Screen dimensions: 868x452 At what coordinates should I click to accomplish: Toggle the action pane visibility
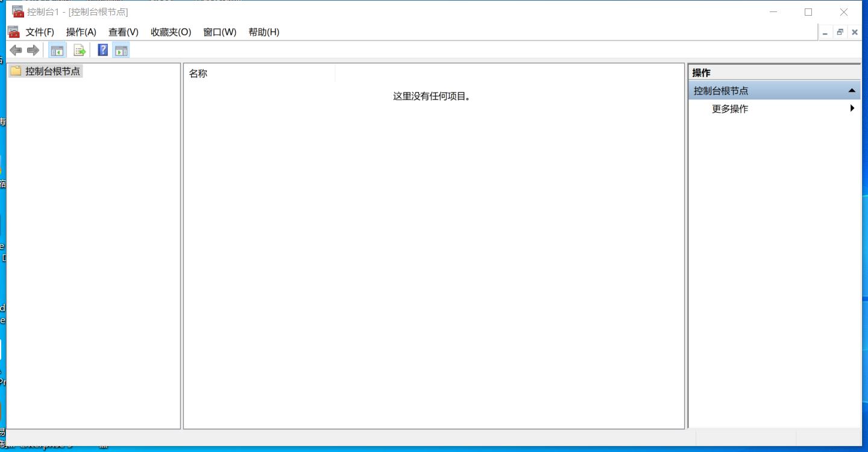point(122,50)
